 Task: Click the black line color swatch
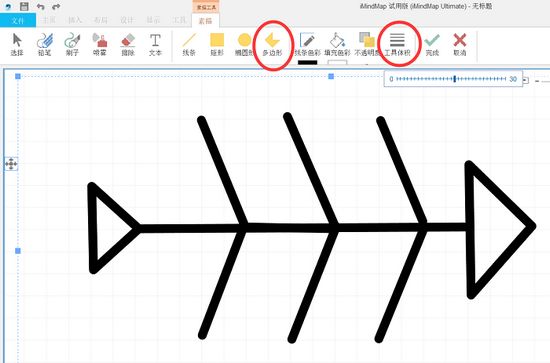pyautogui.click(x=308, y=62)
